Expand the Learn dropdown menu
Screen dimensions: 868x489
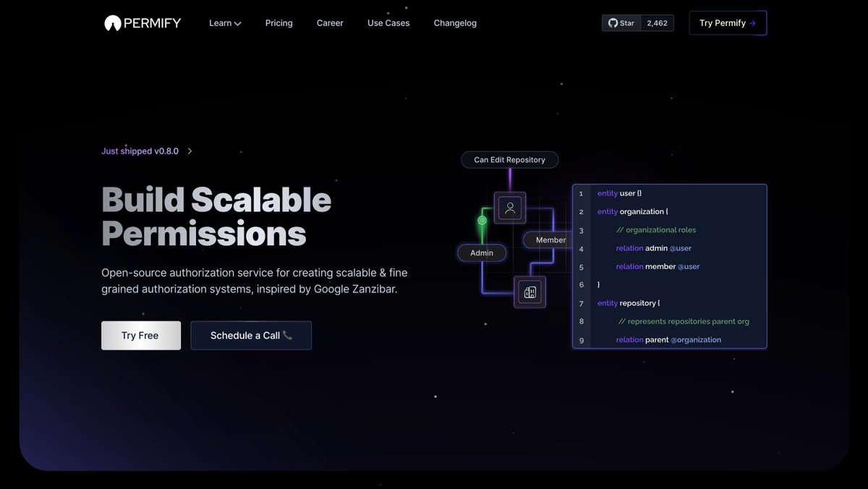coord(225,23)
